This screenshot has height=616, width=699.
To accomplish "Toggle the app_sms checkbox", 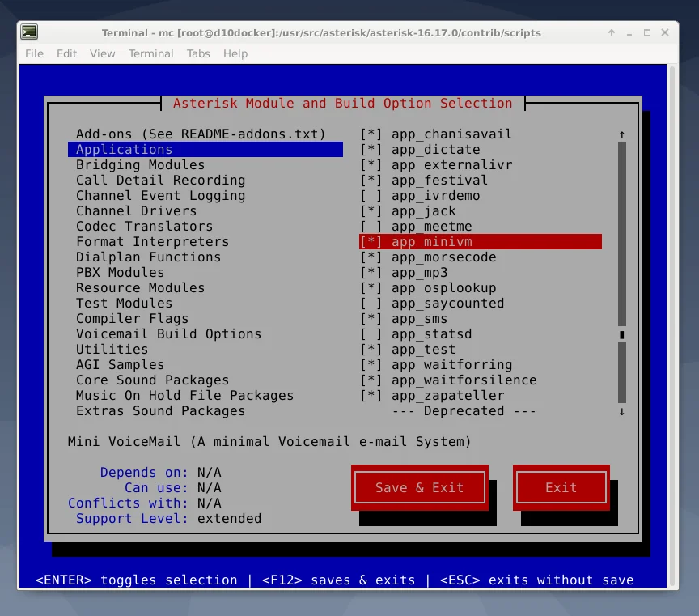I will [x=371, y=319].
